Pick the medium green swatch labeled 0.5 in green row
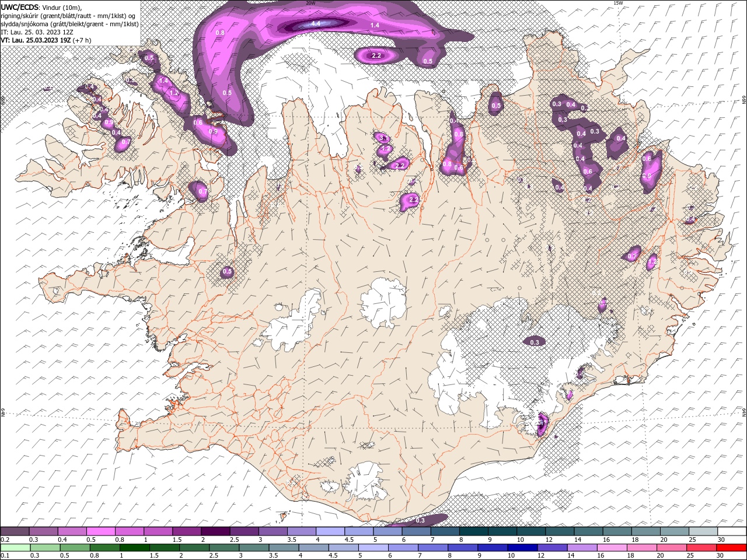The height and width of the screenshot is (560, 747). tap(75, 547)
